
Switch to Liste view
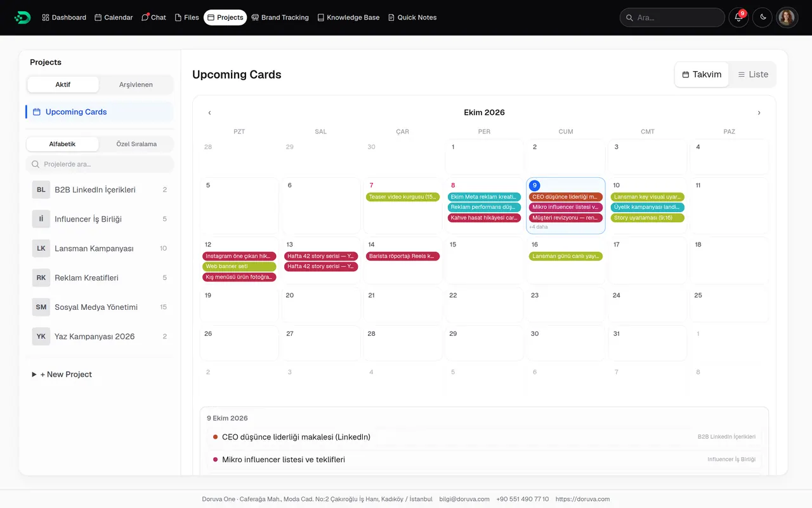[753, 74]
